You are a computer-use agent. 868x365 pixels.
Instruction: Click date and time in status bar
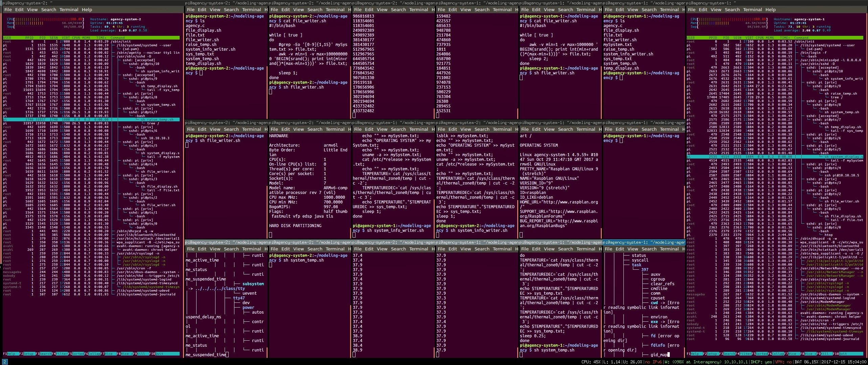tap(844, 362)
